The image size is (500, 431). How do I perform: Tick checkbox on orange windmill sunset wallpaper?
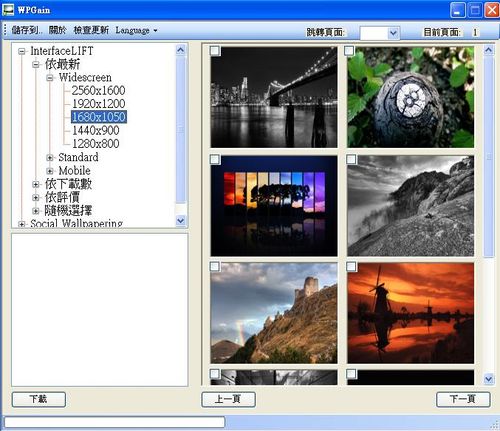pyautogui.click(x=351, y=266)
